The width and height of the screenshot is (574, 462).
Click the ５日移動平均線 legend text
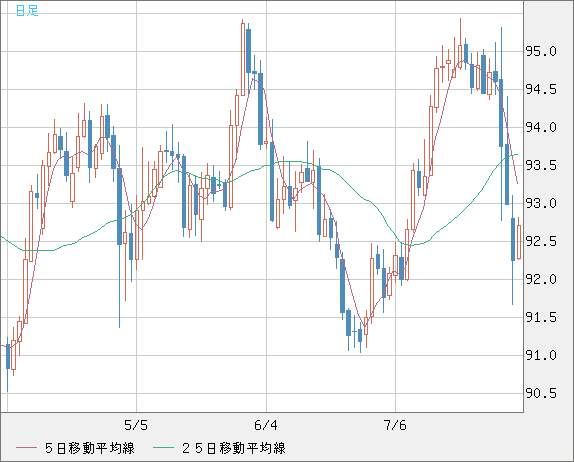pyautogui.click(x=90, y=448)
